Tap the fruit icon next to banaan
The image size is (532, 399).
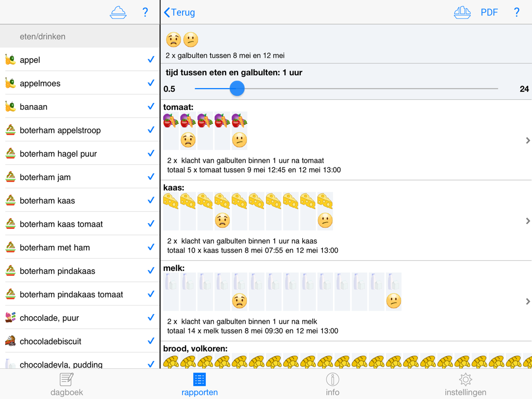pos(11,106)
